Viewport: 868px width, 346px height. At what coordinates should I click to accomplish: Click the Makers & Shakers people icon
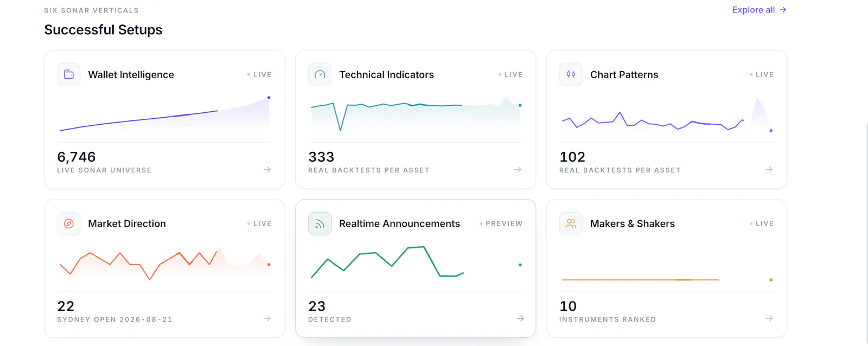click(571, 223)
